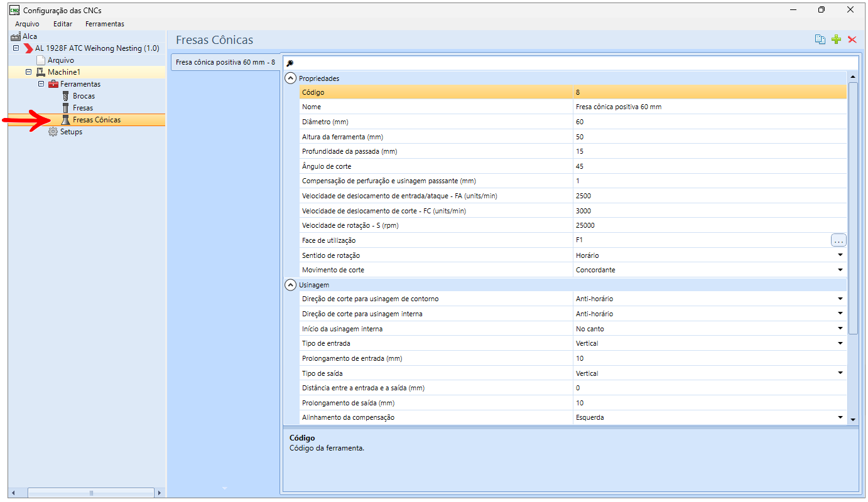
Task: Add a new conical cutter with plus icon
Action: (x=836, y=40)
